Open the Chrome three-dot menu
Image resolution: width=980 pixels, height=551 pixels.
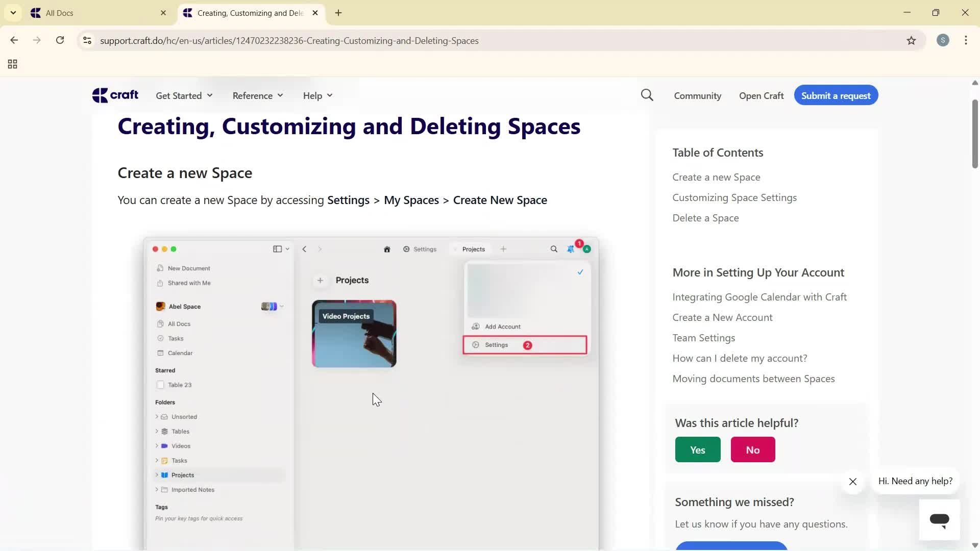(966, 40)
